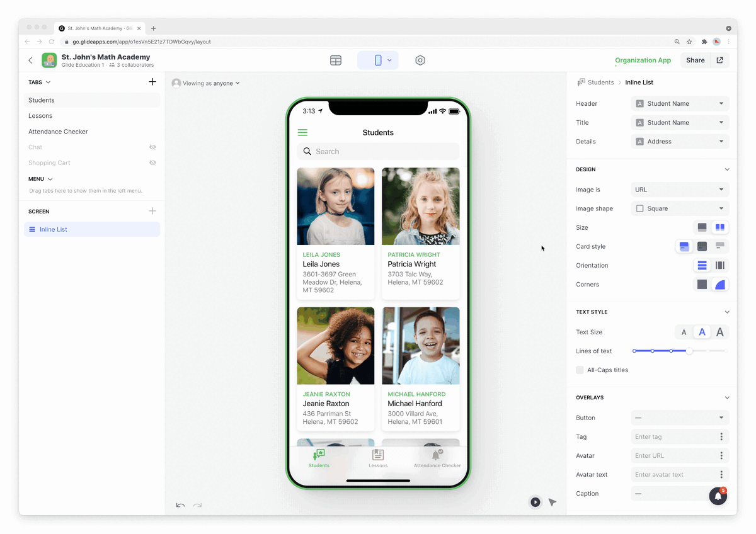
Task: Toggle visibility of Chat tab
Action: pos(152,147)
